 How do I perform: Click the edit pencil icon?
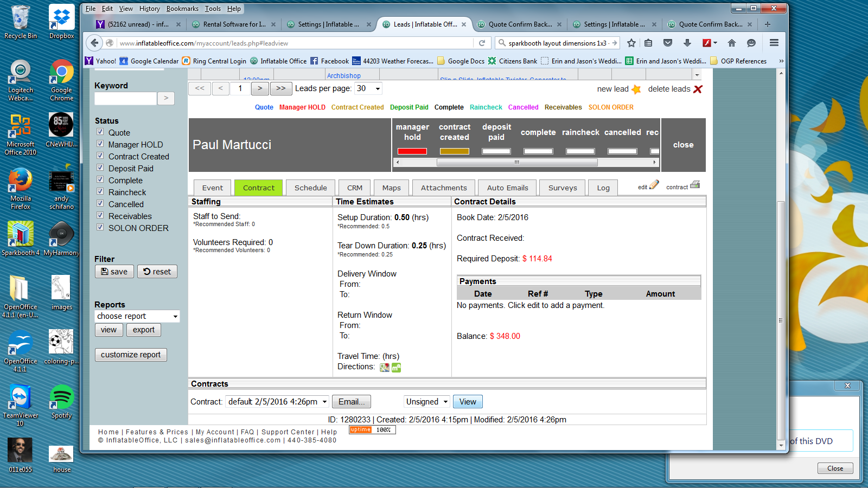click(654, 185)
